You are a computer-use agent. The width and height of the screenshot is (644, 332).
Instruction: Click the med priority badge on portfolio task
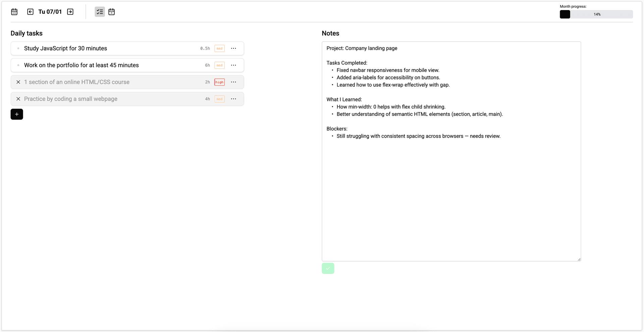pos(219,65)
